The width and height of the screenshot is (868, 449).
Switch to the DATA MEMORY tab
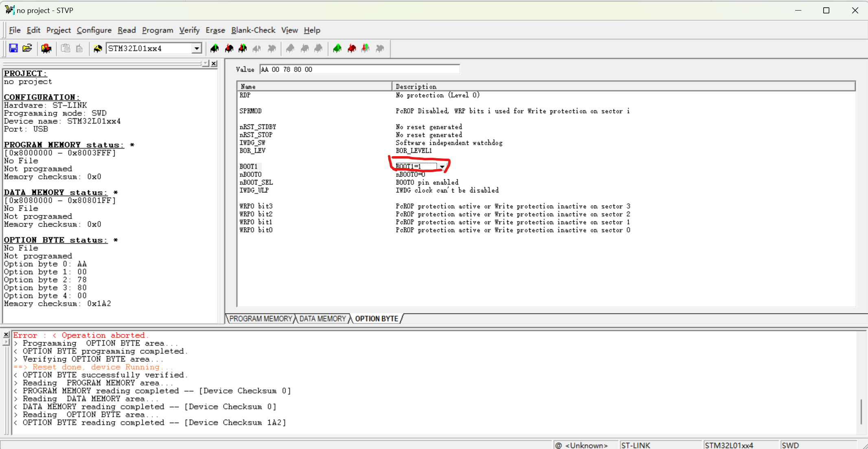pos(323,318)
